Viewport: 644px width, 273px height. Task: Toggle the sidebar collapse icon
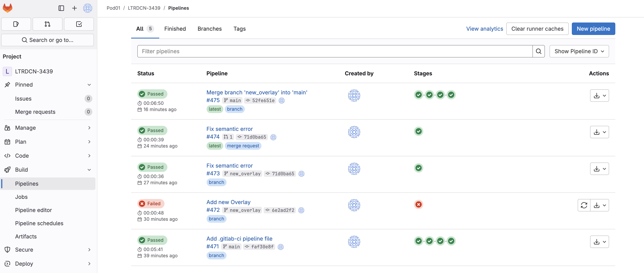tap(61, 8)
